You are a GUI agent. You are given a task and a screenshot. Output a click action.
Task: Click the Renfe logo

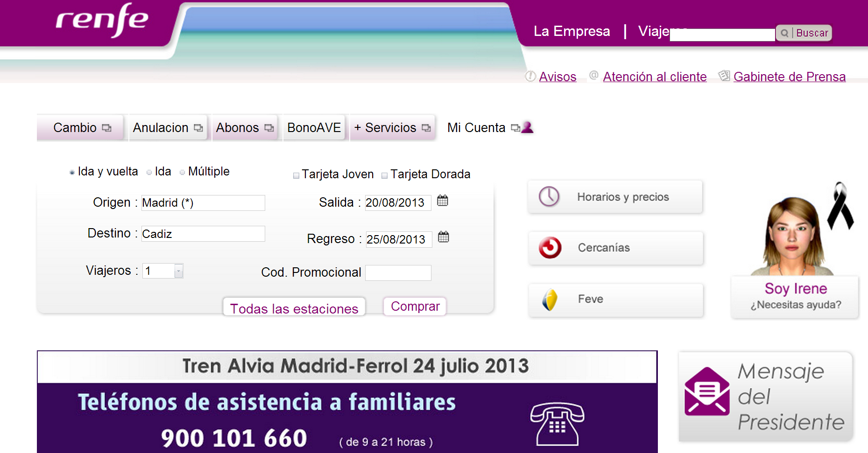[102, 20]
